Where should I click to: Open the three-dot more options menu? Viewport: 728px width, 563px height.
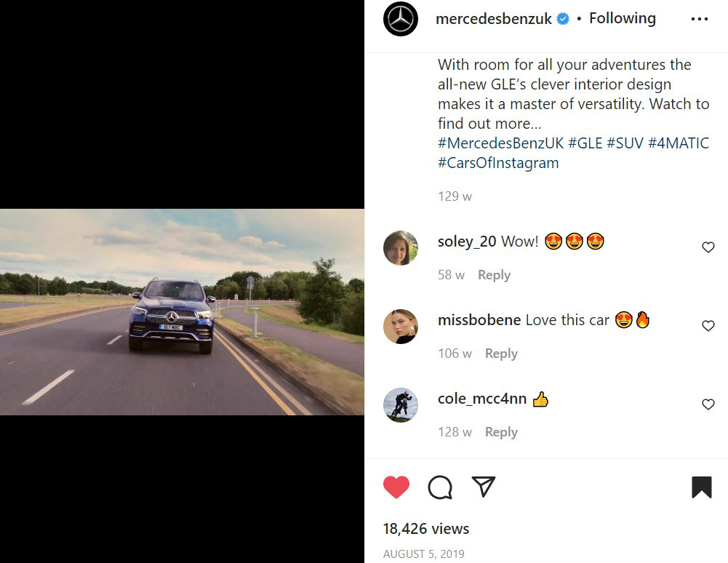pos(699,20)
